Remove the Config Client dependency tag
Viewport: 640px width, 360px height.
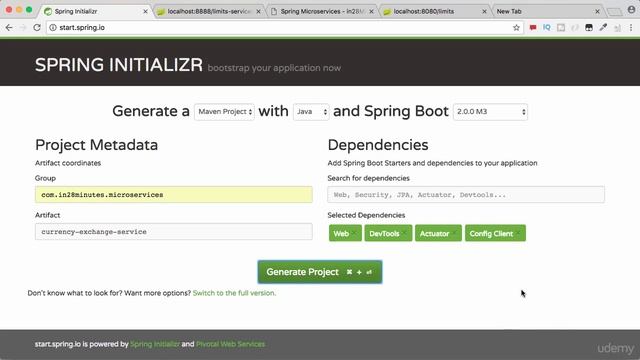pyautogui.click(x=518, y=233)
